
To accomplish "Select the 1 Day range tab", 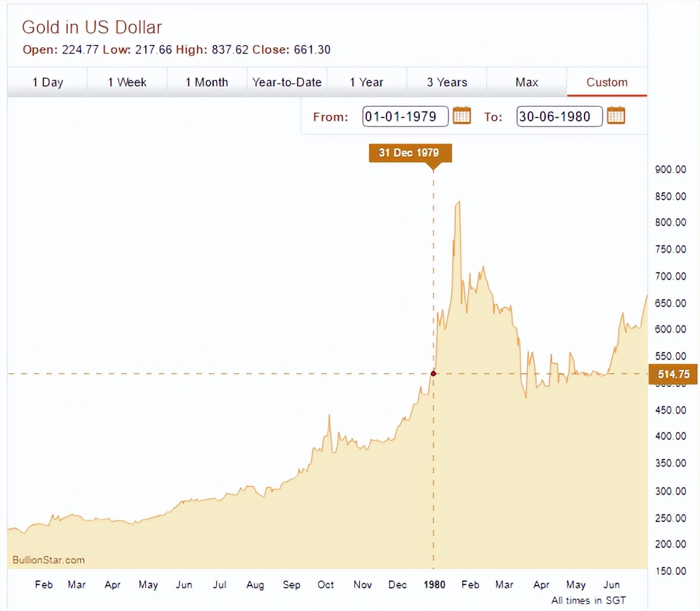I will coord(47,82).
